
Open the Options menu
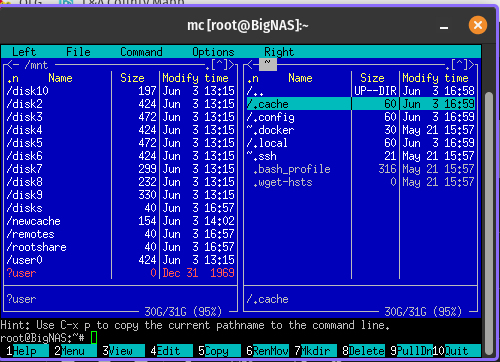click(x=213, y=52)
